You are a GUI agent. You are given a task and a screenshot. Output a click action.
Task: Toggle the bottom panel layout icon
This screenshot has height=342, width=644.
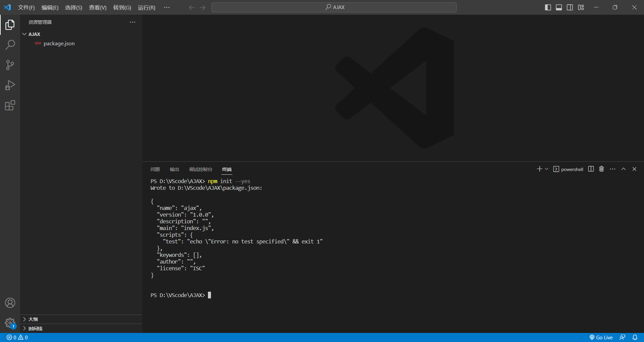[x=559, y=7]
